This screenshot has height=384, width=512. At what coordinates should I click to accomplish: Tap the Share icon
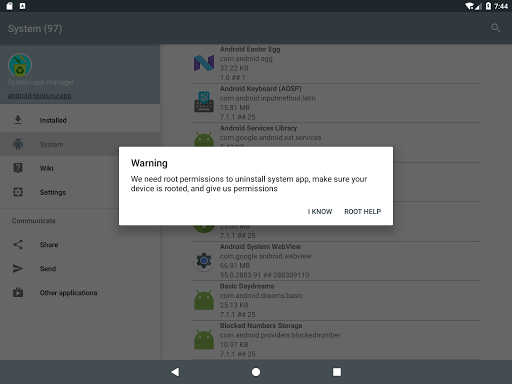click(x=18, y=244)
